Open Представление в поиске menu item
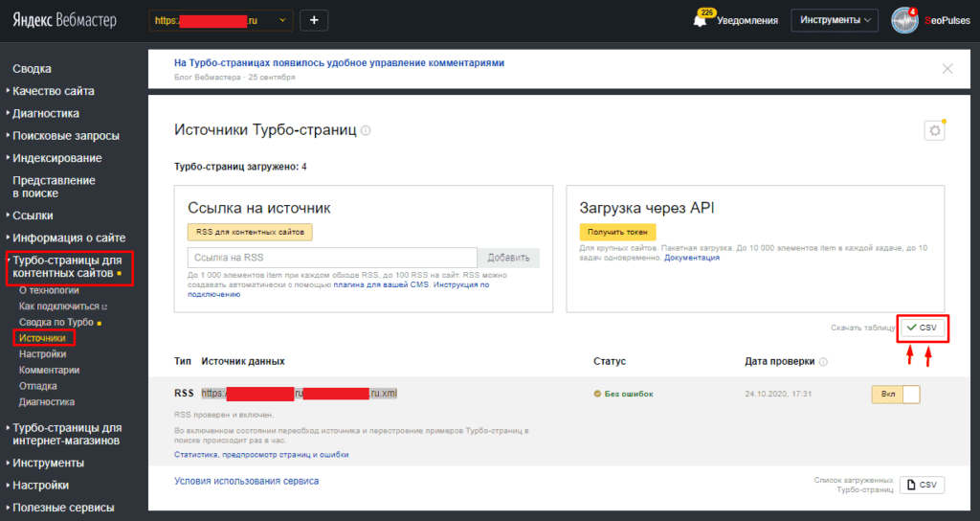 coord(54,187)
